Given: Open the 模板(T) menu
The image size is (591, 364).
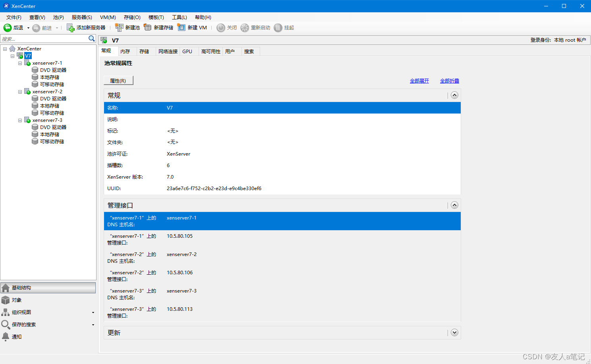Looking at the screenshot, I should click(156, 17).
